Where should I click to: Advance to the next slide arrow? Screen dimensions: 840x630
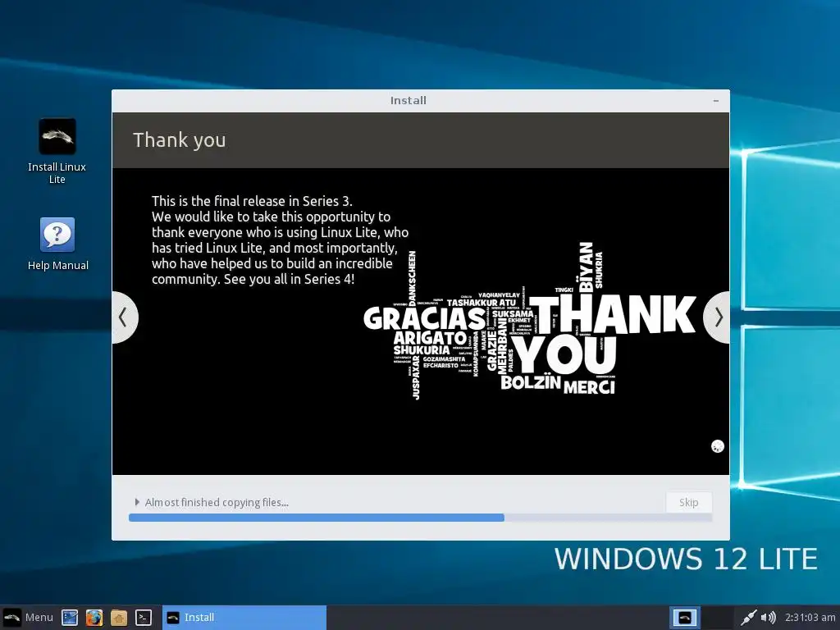coord(717,317)
